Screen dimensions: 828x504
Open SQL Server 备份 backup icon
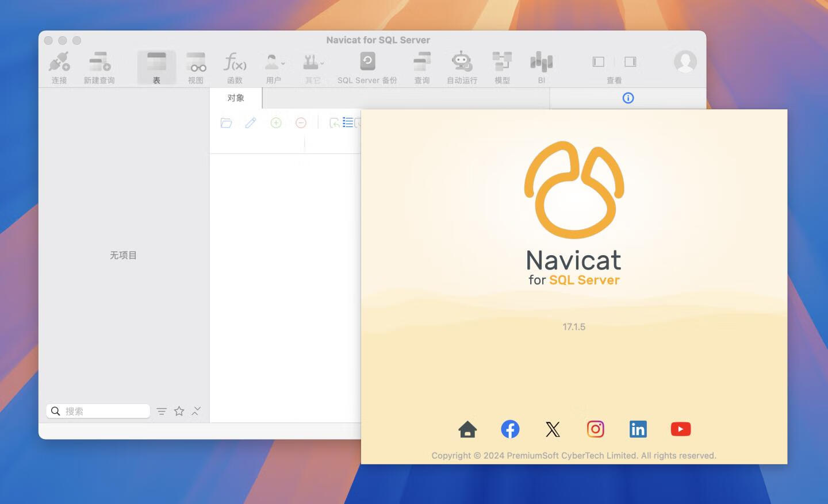(x=367, y=61)
